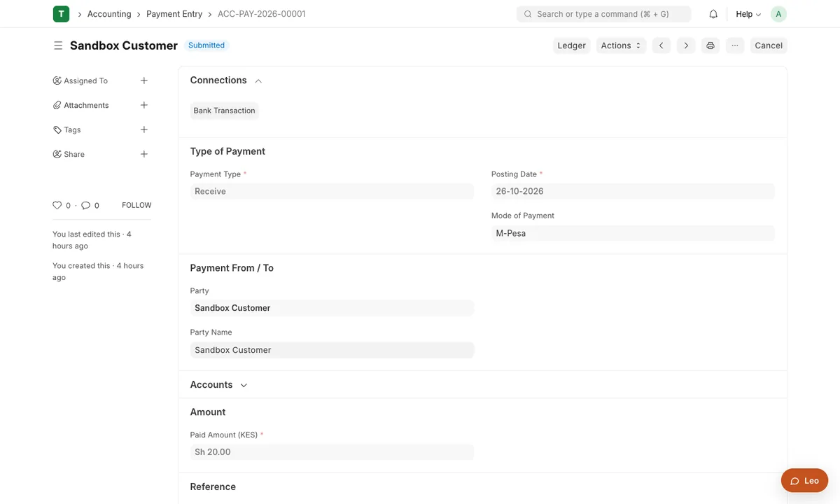Expand the Accounts section
The image size is (840, 504).
click(x=244, y=385)
